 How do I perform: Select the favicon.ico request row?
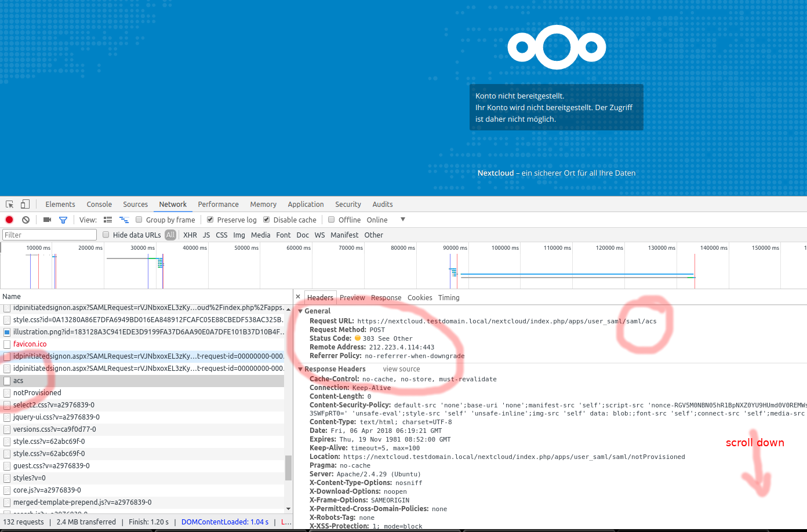pyautogui.click(x=143, y=344)
